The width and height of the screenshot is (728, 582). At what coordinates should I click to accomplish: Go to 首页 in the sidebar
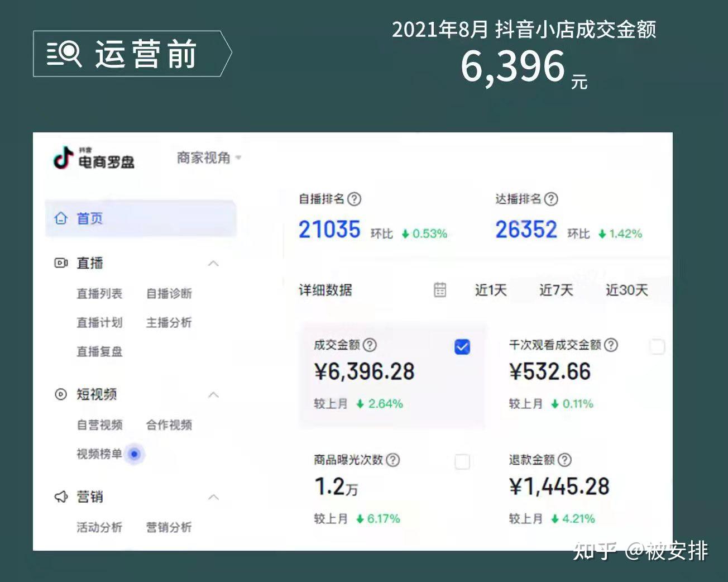click(x=141, y=218)
